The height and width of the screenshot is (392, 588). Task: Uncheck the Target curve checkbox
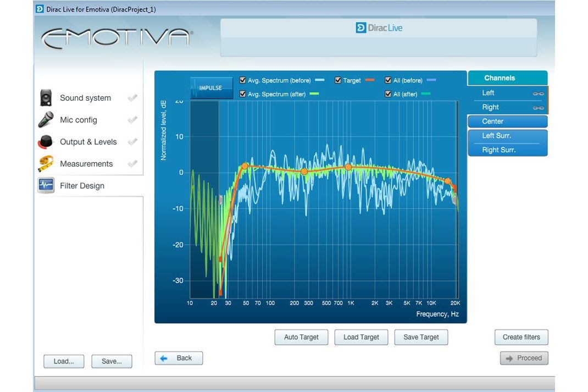338,80
